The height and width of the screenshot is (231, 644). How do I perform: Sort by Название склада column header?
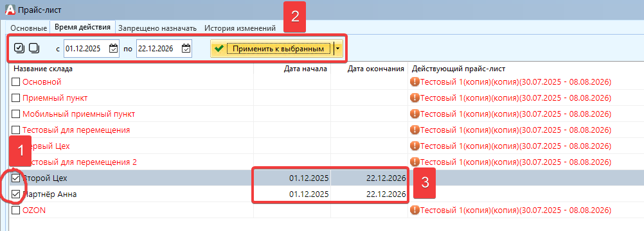point(131,69)
